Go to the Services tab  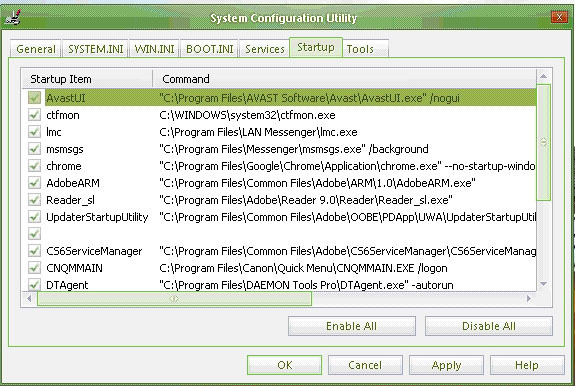[265, 49]
